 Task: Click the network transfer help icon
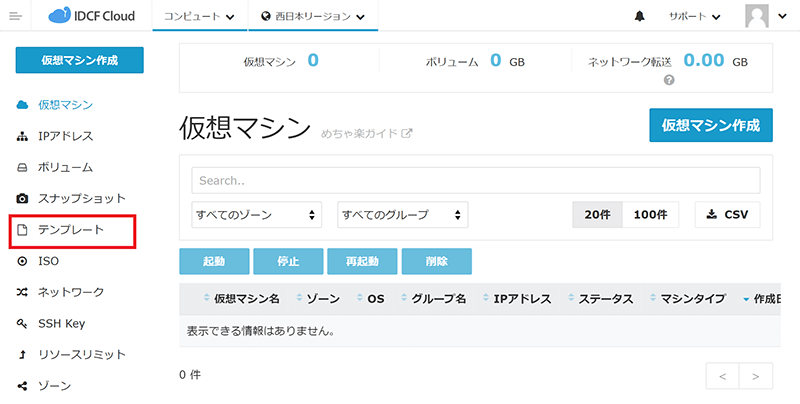[x=669, y=80]
